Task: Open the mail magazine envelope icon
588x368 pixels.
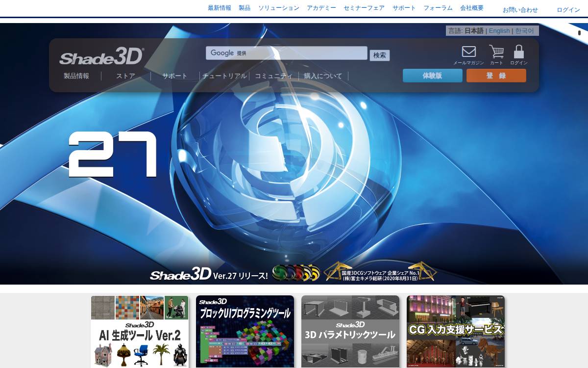Action: [468, 52]
